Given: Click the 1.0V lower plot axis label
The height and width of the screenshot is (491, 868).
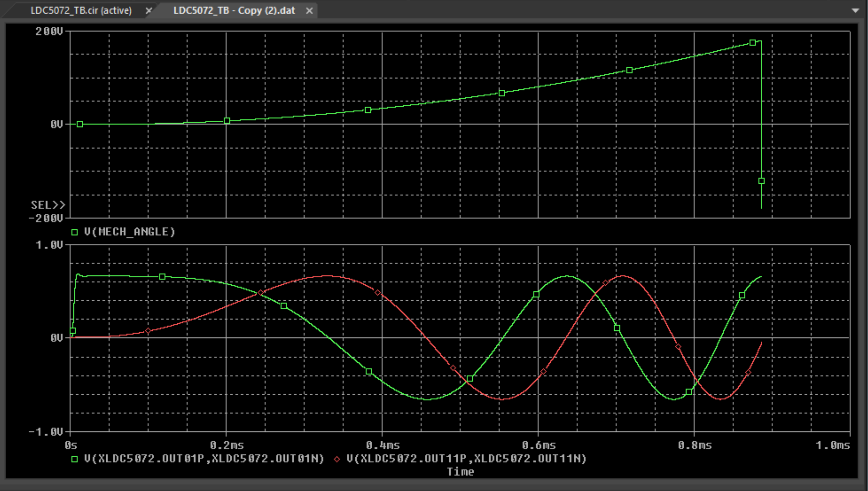Looking at the screenshot, I should pos(49,245).
